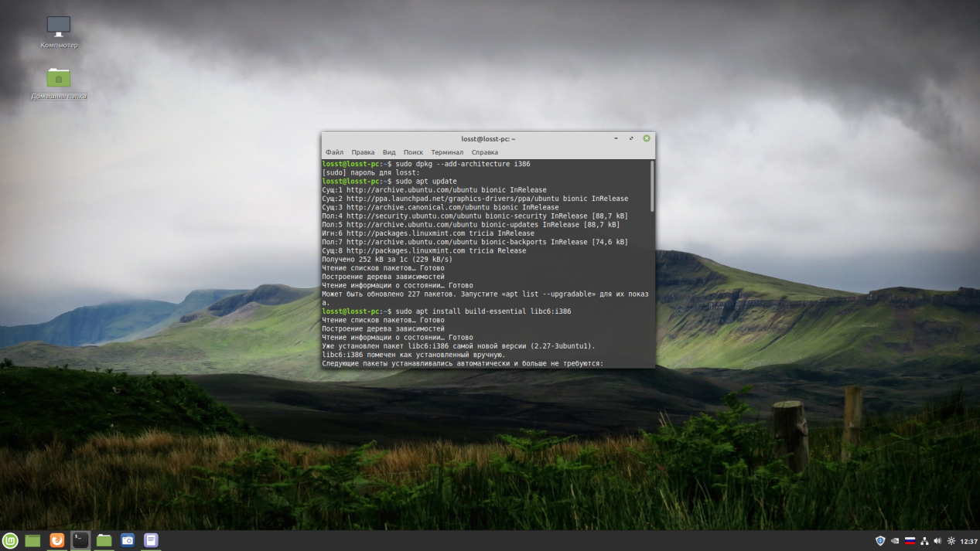The image size is (980, 551).
Task: Open the clock calendar at 12:37
Action: point(968,541)
